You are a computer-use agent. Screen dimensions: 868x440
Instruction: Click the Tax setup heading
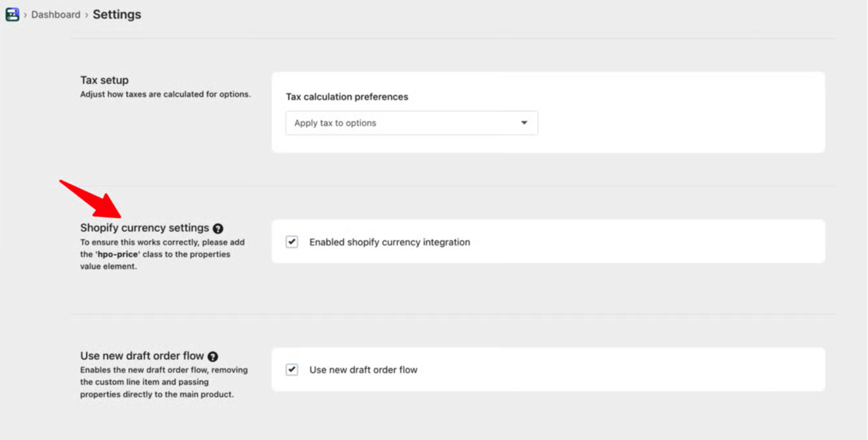[x=104, y=80]
